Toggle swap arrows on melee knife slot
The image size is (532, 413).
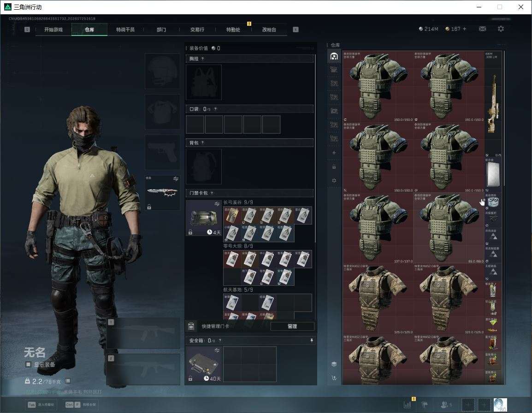[176, 179]
